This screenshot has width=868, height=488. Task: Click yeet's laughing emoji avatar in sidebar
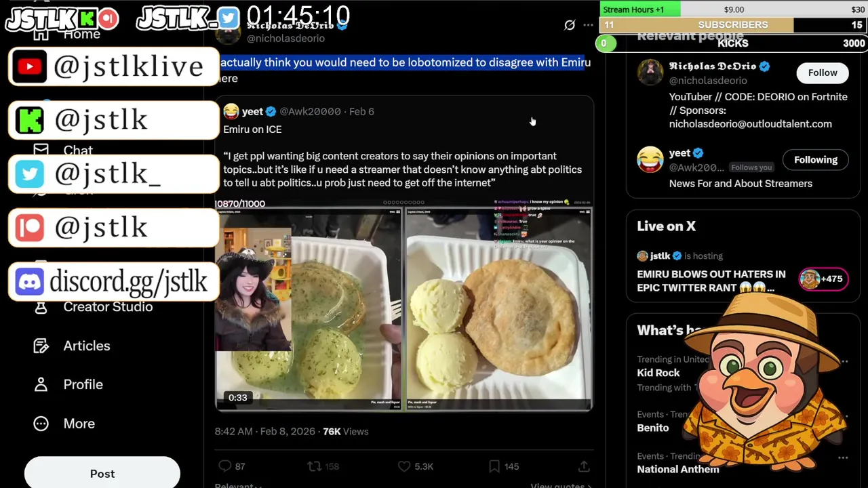tap(650, 160)
